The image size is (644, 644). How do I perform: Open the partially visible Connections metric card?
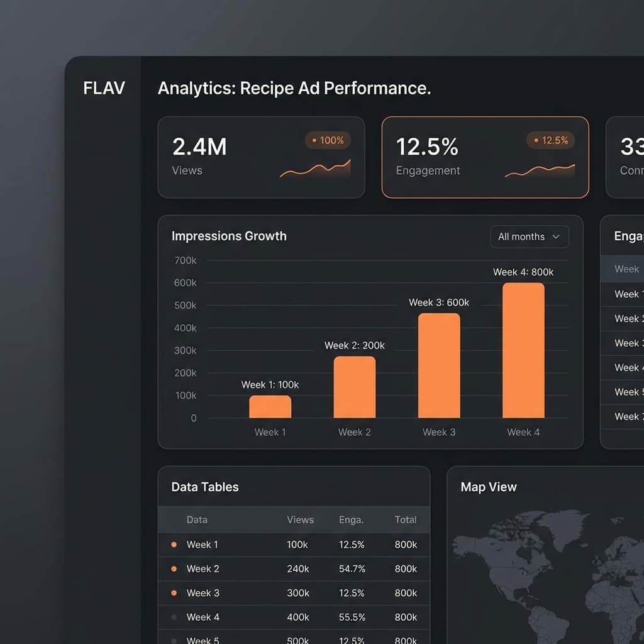pos(628,156)
